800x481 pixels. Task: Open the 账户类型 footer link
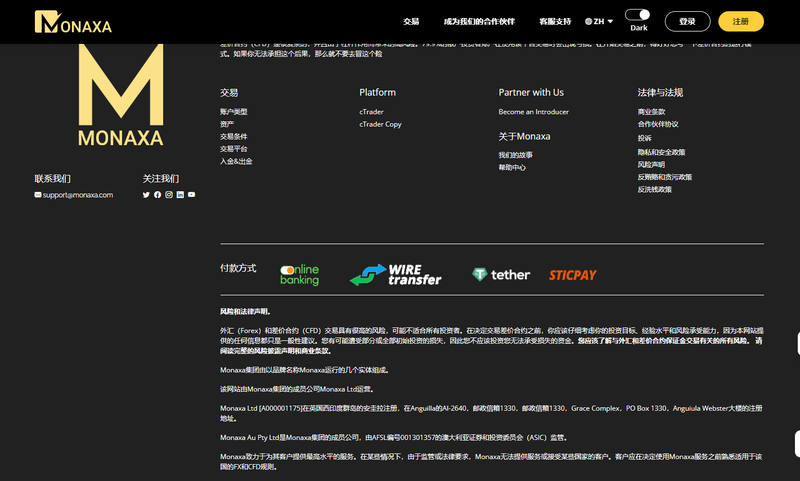234,112
